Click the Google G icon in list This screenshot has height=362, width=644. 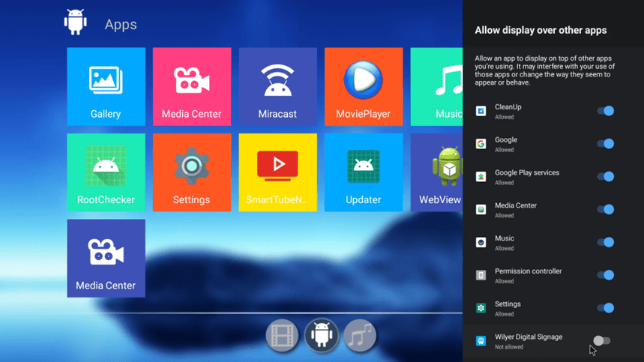[x=481, y=144]
